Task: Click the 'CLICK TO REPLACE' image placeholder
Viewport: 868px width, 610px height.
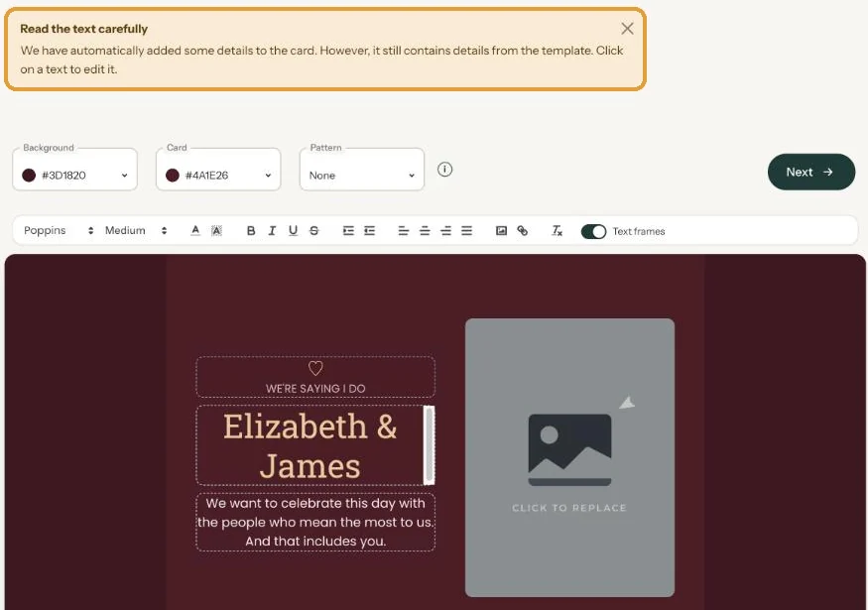Action: point(569,457)
